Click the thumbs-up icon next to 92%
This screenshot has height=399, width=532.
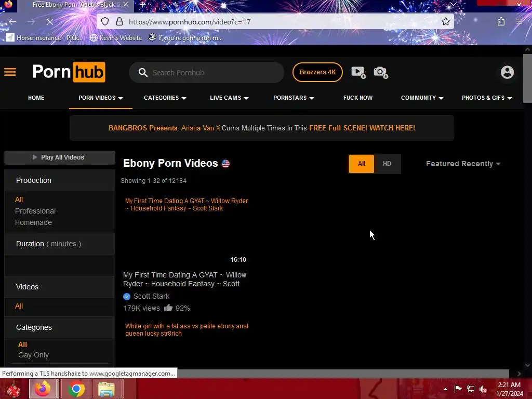point(168,308)
